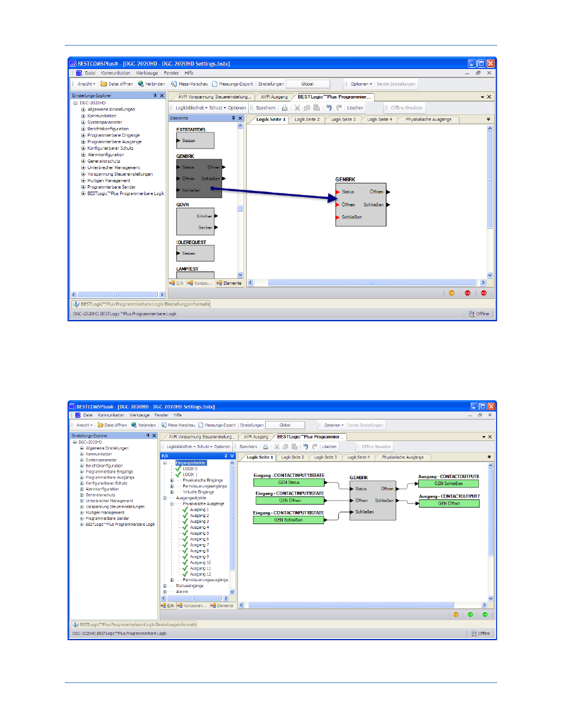The image size is (562, 728).
Task: Open Schutz dropdown in upper window
Action: coord(217,108)
